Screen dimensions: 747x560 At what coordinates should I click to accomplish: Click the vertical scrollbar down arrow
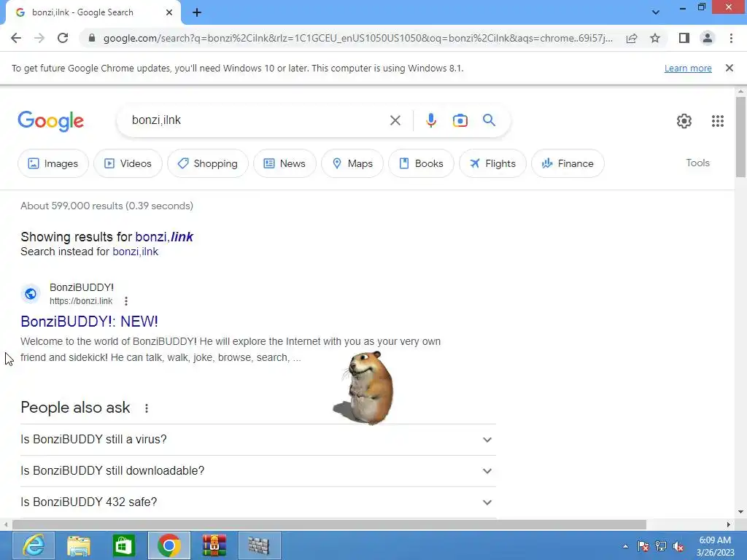[x=740, y=513]
